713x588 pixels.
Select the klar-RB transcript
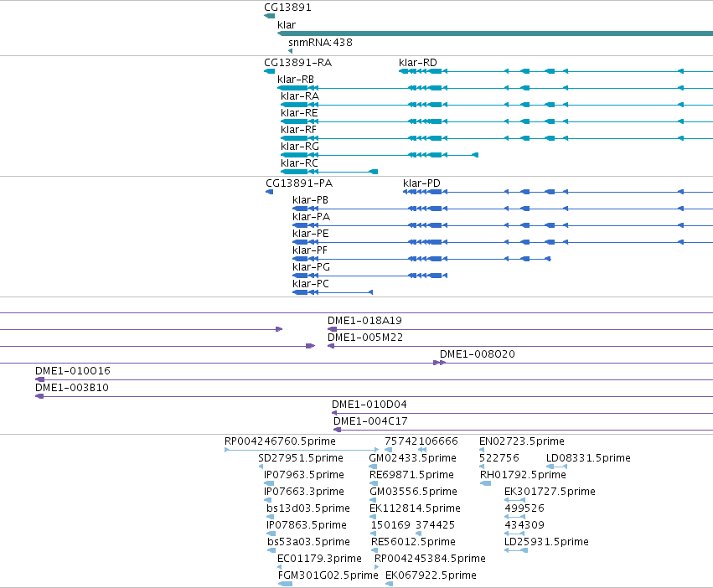[296, 80]
